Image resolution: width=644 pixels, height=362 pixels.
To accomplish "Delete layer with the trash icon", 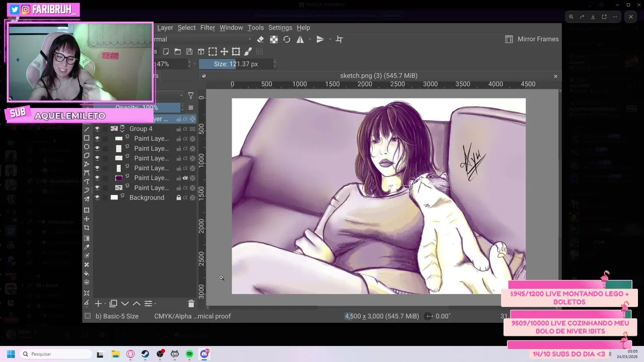I will pos(191,304).
